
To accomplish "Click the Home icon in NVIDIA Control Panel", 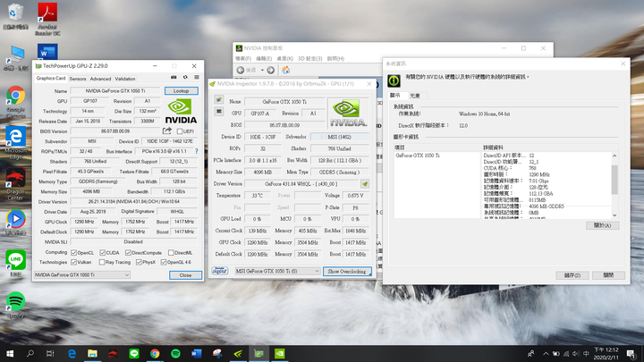I will 286,71.
